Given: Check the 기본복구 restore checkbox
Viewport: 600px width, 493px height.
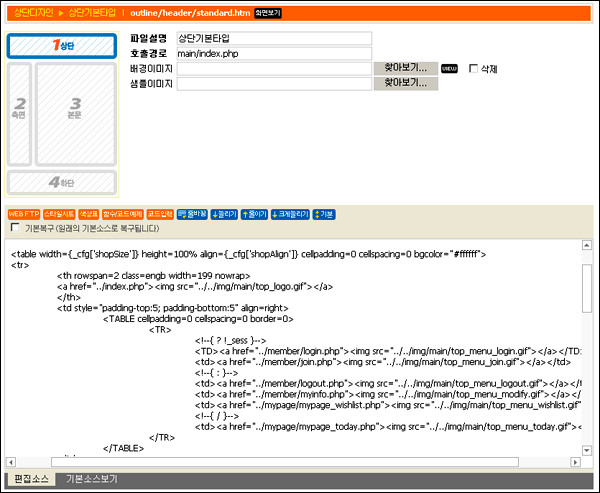Looking at the screenshot, I should tap(15, 228).
